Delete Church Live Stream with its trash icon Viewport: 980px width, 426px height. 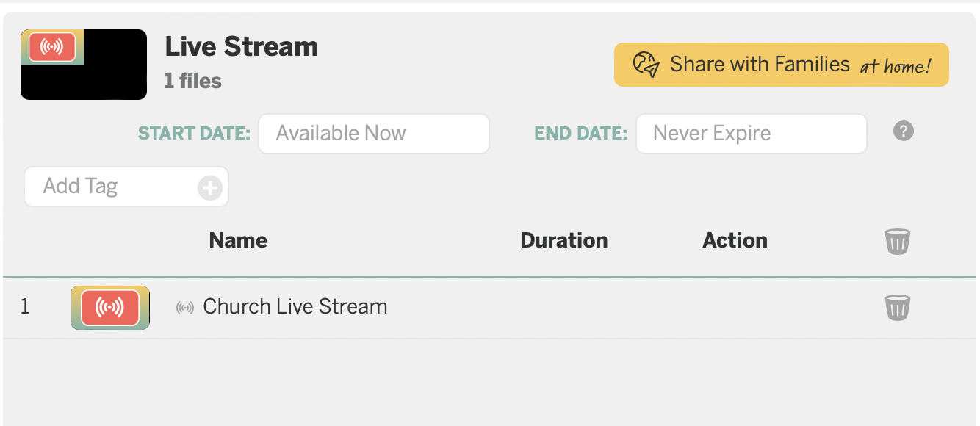tap(897, 307)
